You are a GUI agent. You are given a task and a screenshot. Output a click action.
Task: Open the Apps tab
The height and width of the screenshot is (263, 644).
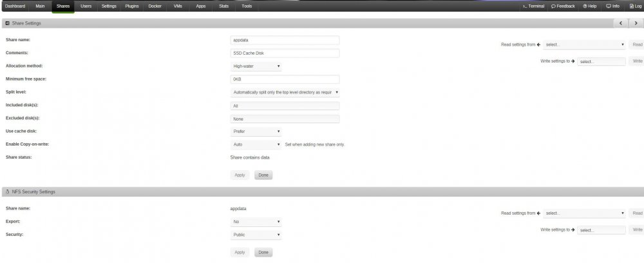201,6
